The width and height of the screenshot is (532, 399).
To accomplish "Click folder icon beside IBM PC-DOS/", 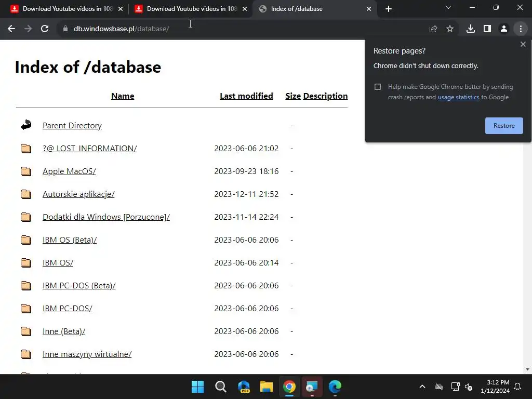I will coord(26,309).
